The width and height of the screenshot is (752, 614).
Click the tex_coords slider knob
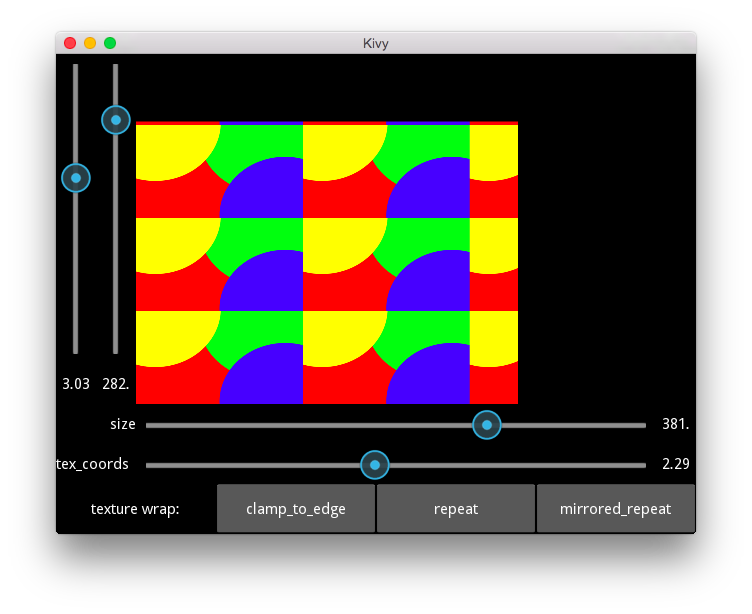[375, 465]
